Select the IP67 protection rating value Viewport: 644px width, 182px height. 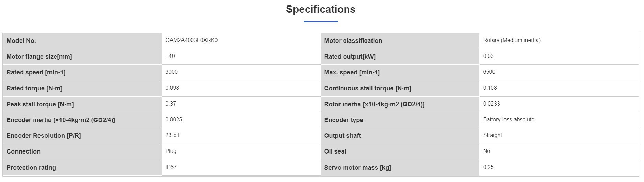[171, 167]
